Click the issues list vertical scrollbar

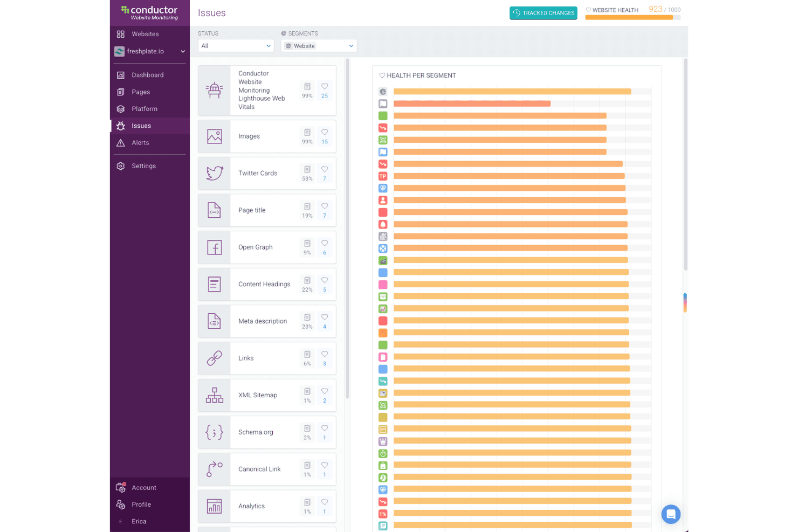coord(348,228)
